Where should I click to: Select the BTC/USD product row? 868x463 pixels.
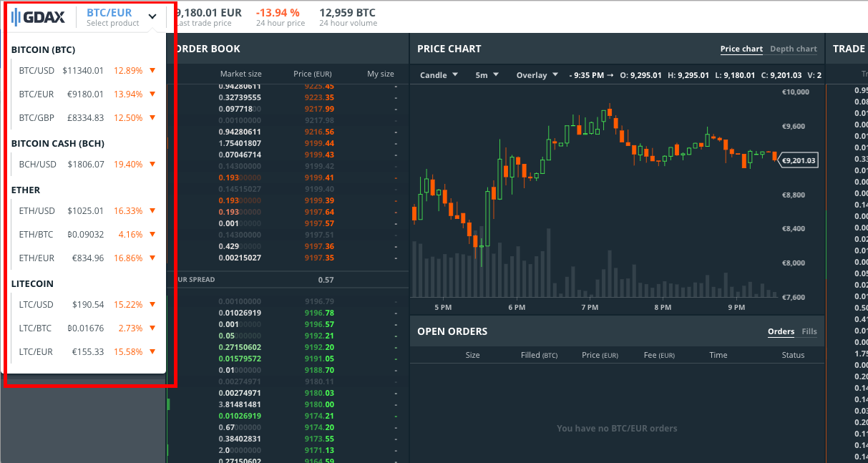click(87, 71)
